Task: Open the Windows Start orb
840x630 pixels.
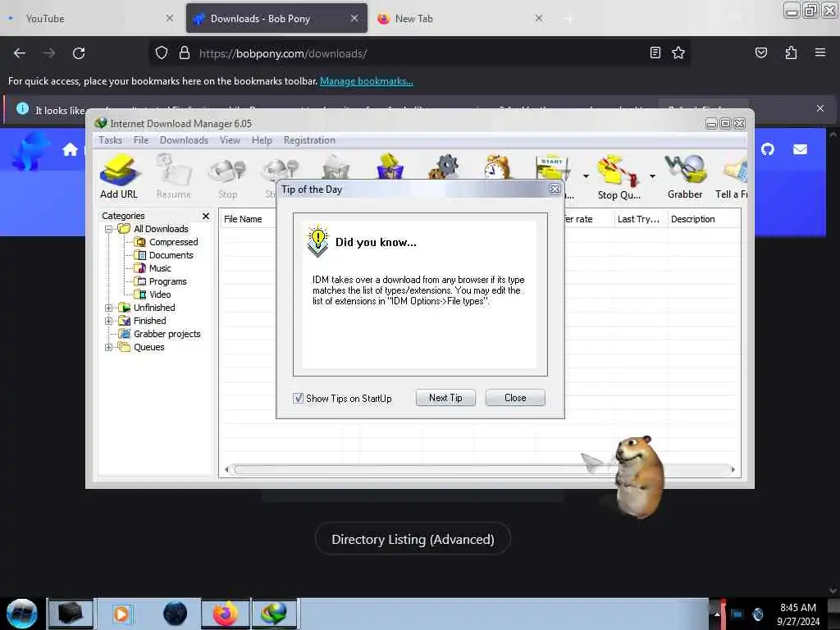Action: pos(21,614)
